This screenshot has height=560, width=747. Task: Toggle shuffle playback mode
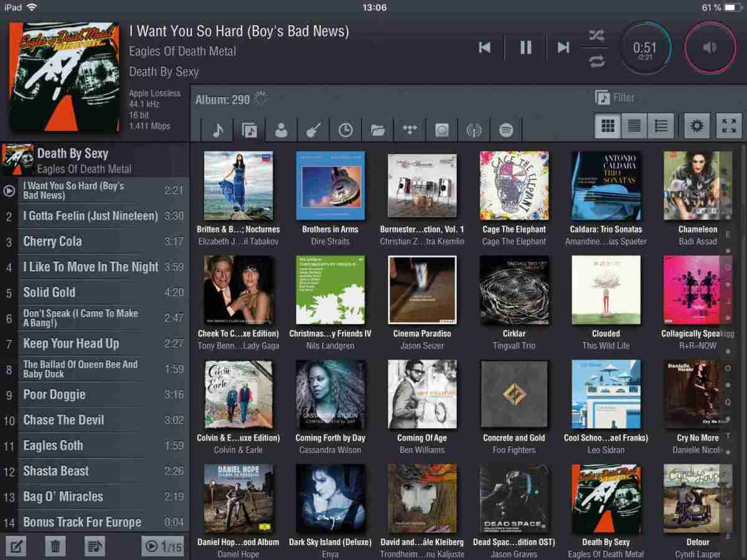click(596, 35)
